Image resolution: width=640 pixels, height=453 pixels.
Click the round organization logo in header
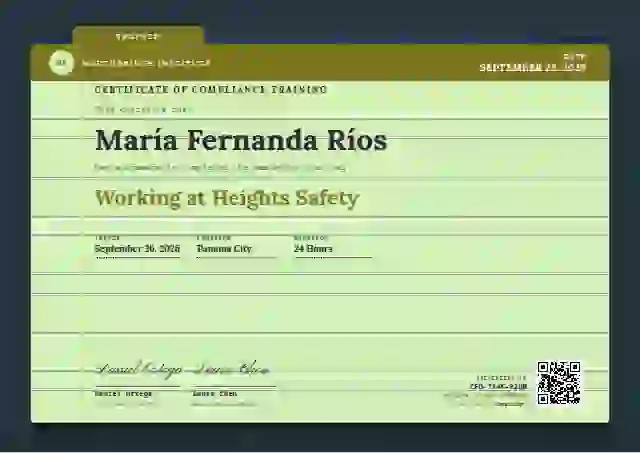[x=61, y=63]
